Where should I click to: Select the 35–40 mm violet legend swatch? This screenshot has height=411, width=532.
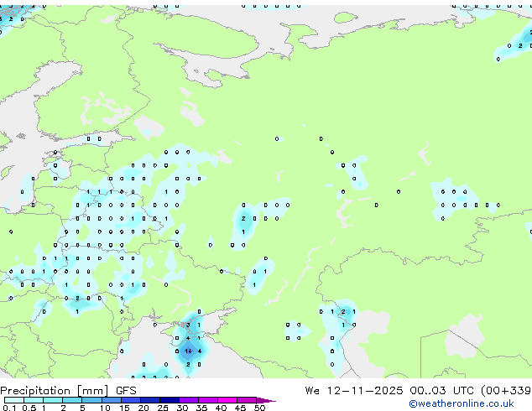[x=208, y=400]
